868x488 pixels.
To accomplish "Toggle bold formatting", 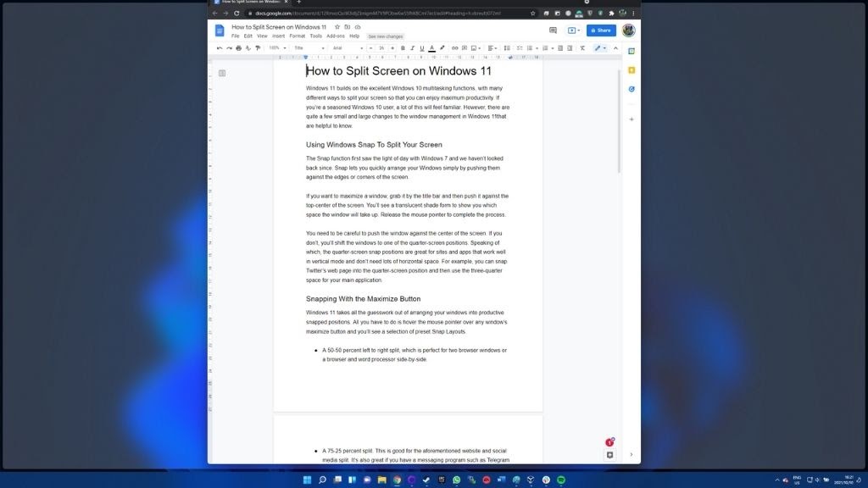I will (403, 48).
